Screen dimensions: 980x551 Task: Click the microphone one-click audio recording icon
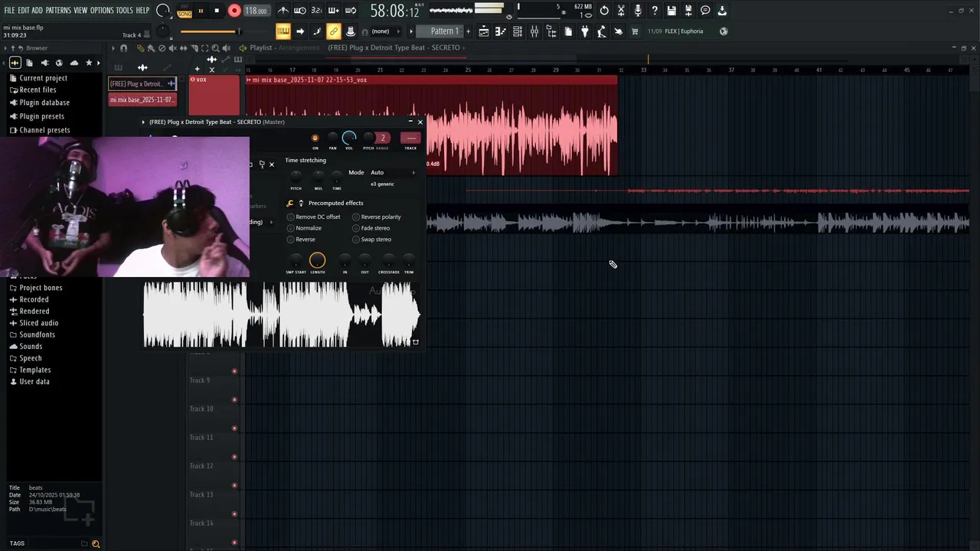(638, 11)
